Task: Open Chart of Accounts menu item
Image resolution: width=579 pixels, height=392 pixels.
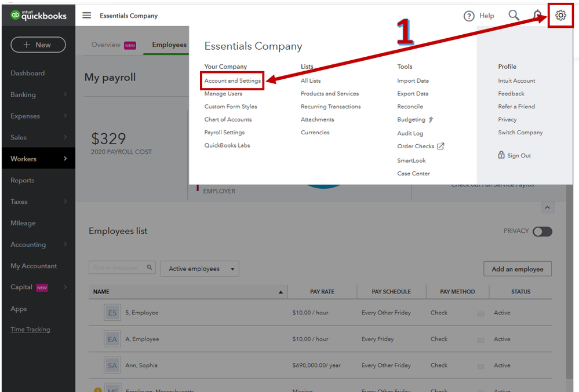Action: coord(228,119)
